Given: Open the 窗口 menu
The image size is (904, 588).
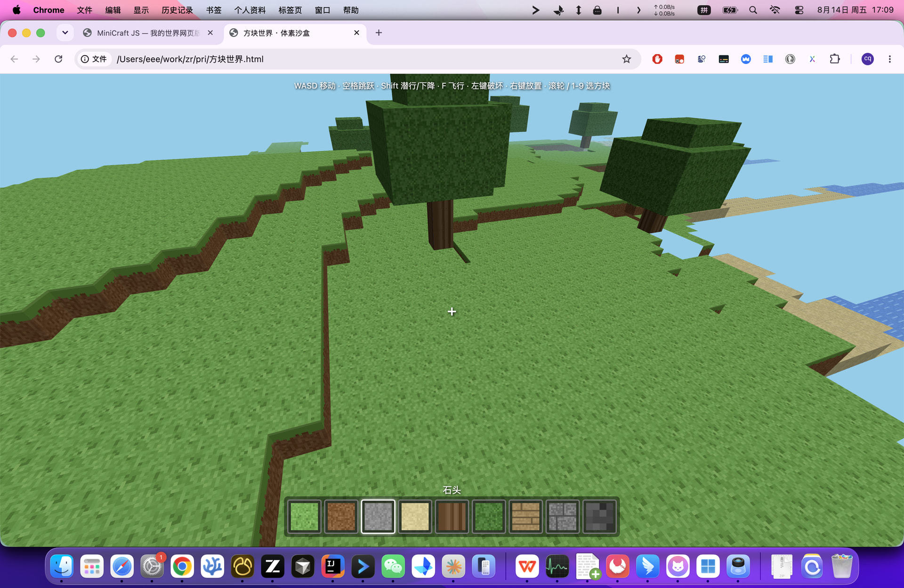Looking at the screenshot, I should click(x=323, y=10).
